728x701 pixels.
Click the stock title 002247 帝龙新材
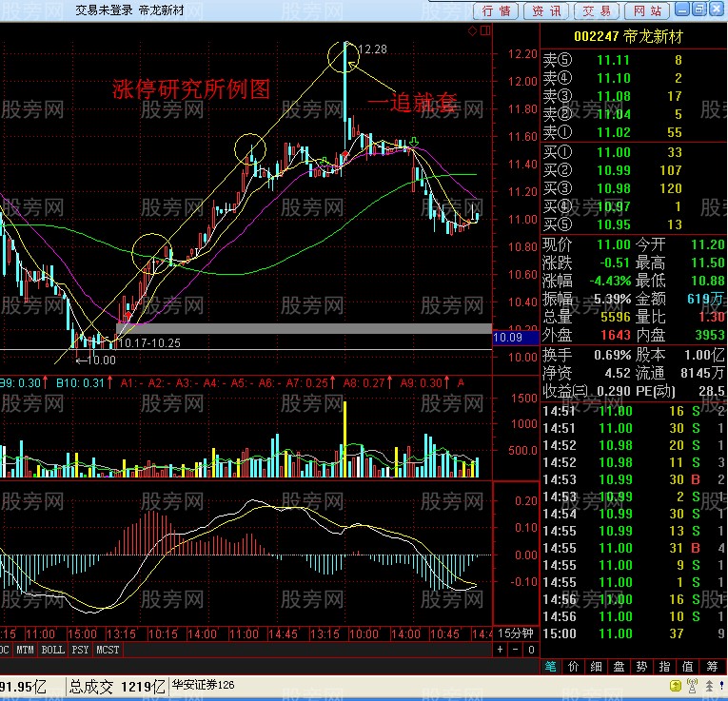[628, 37]
